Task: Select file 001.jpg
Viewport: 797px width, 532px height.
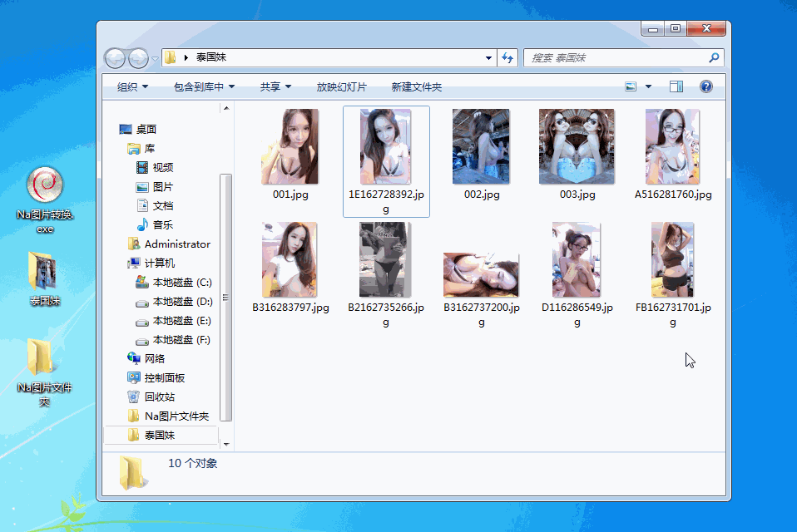Action: click(x=290, y=155)
